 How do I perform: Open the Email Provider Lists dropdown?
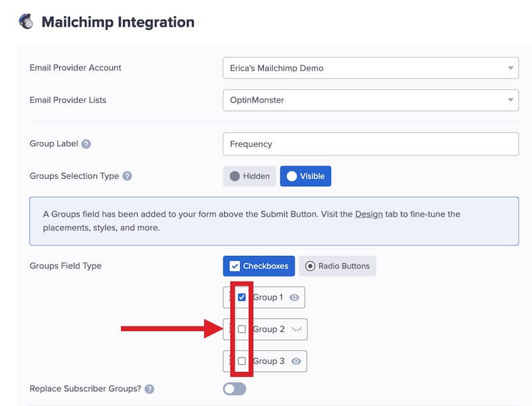tap(370, 100)
